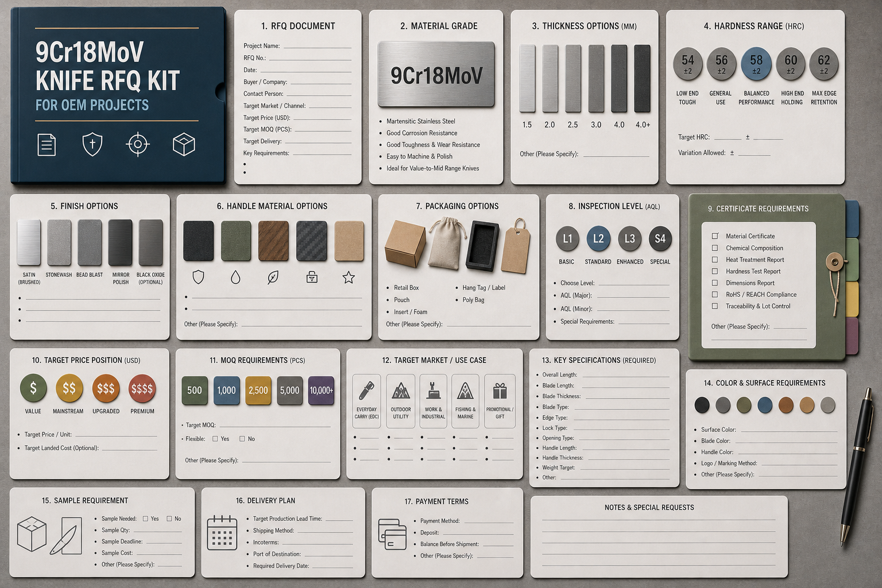882x588 pixels.
Task: Click the Target HRC input line
Action: (x=728, y=138)
